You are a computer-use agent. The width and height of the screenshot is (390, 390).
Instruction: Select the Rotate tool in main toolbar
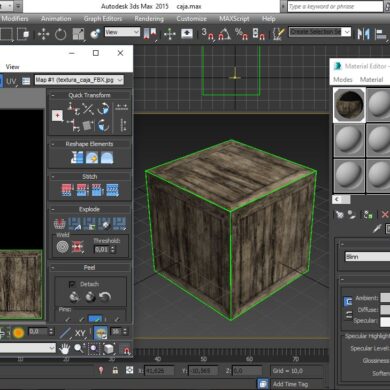60,34
